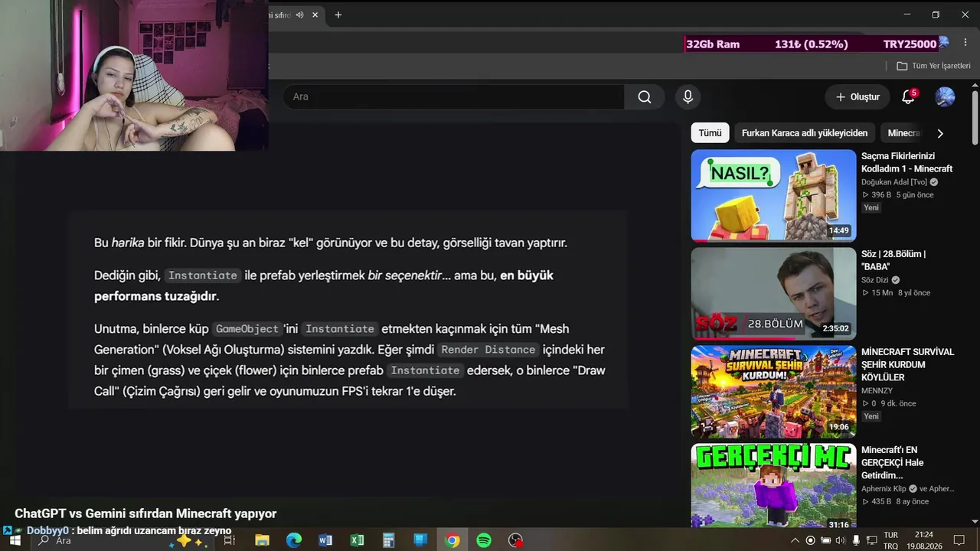Click the Oluştur create button
The height and width of the screenshot is (551, 980).
point(857,97)
